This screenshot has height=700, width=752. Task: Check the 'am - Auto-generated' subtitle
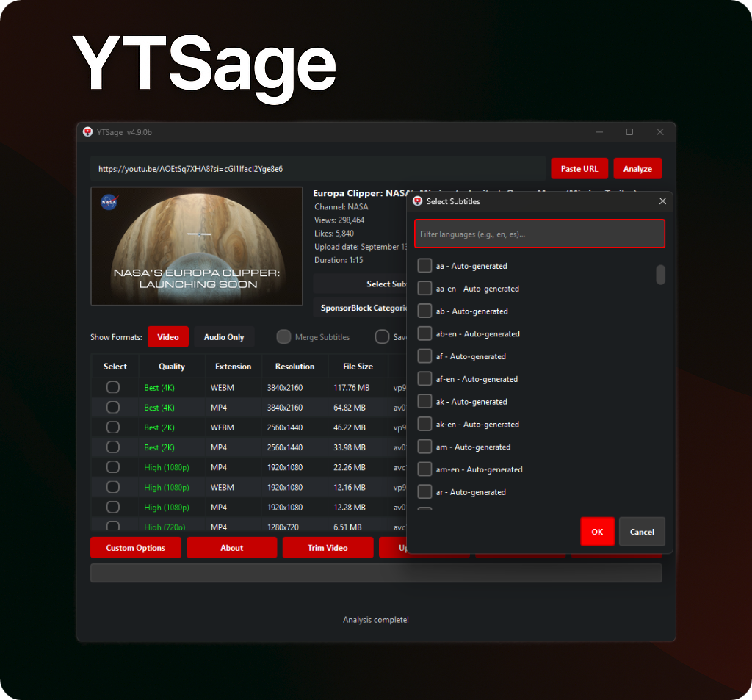[424, 446]
